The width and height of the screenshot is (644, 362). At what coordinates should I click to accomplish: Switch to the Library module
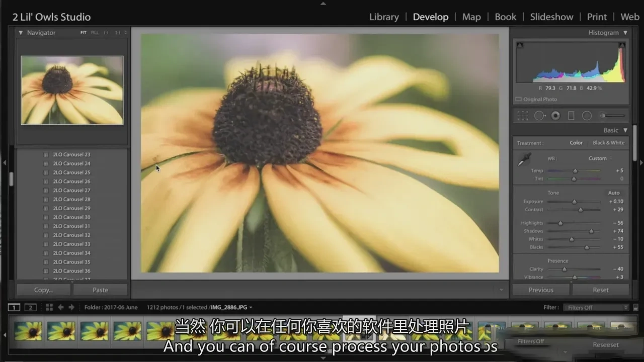click(x=384, y=17)
